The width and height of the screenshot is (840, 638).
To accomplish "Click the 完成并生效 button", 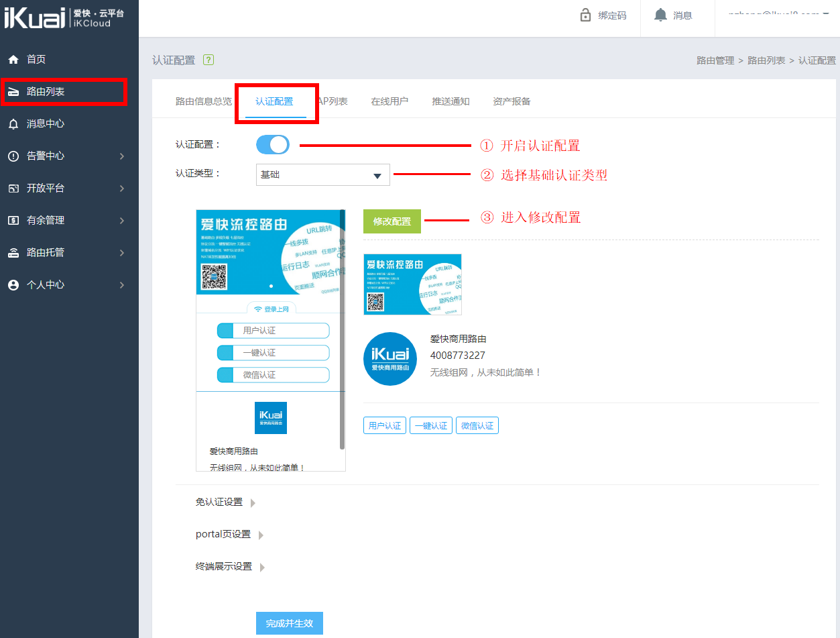I will pyautogui.click(x=290, y=623).
